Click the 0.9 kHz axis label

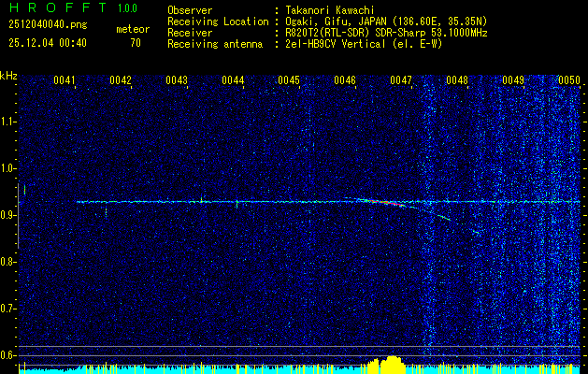coord(7,215)
